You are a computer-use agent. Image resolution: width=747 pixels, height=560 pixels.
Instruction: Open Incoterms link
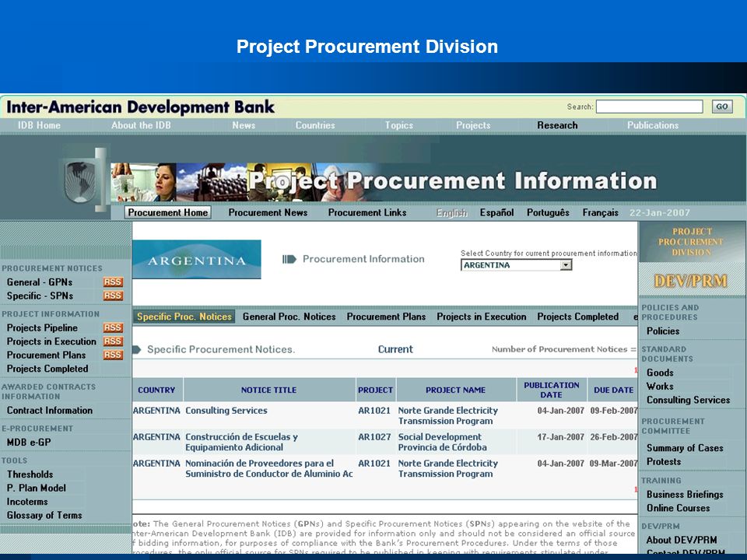(27, 502)
